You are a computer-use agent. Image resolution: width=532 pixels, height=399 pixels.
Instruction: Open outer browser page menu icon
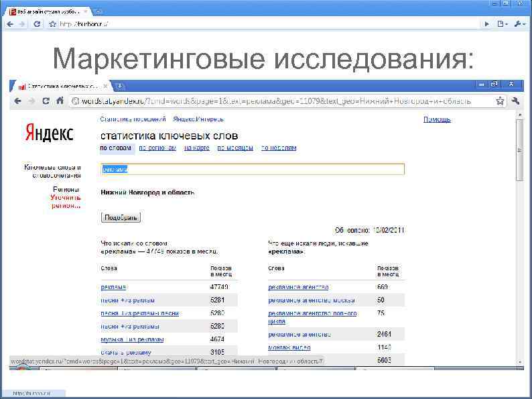click(x=502, y=23)
